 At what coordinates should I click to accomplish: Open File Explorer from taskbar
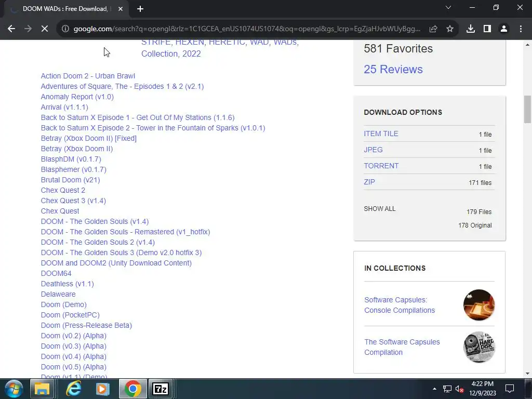tap(42, 389)
